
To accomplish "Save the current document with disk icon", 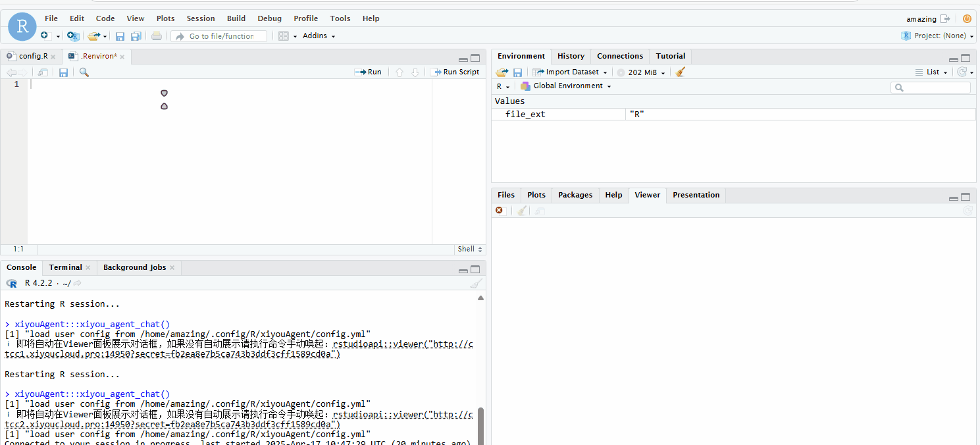I will click(120, 36).
